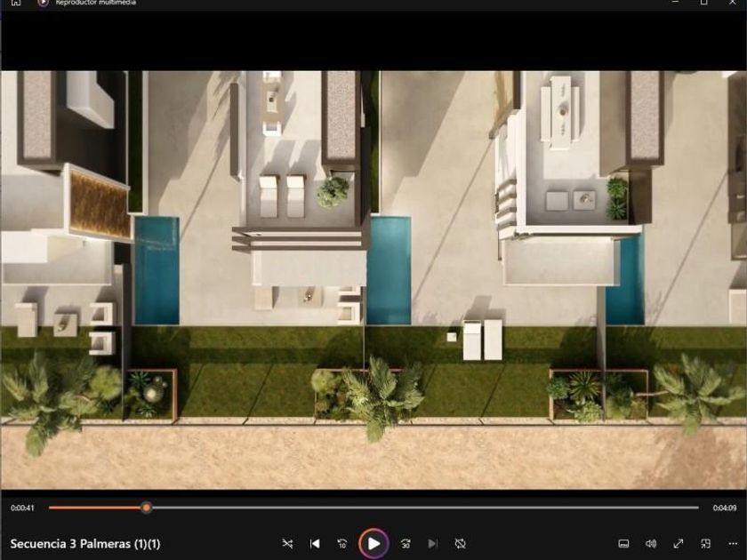Click total duration 0:04:09
Viewport: 747px width, 560px height.
point(725,508)
